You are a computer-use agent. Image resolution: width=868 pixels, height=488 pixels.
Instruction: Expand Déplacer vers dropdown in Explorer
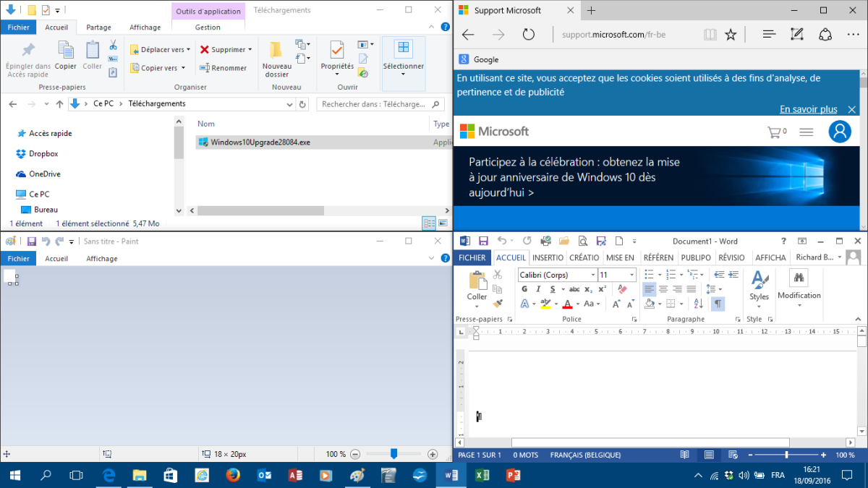point(188,50)
